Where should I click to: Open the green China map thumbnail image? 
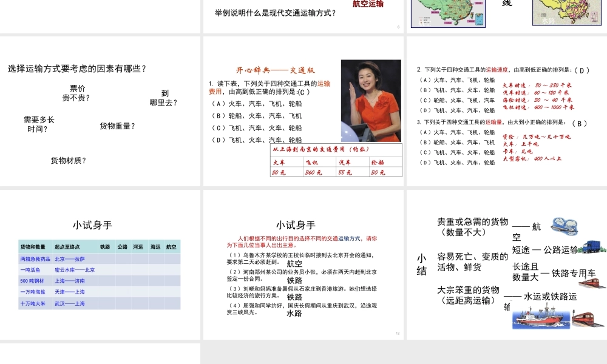point(449,13)
